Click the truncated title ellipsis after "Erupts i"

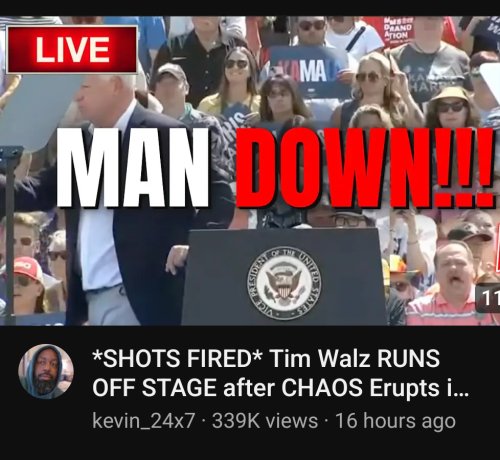pyautogui.click(x=462, y=388)
